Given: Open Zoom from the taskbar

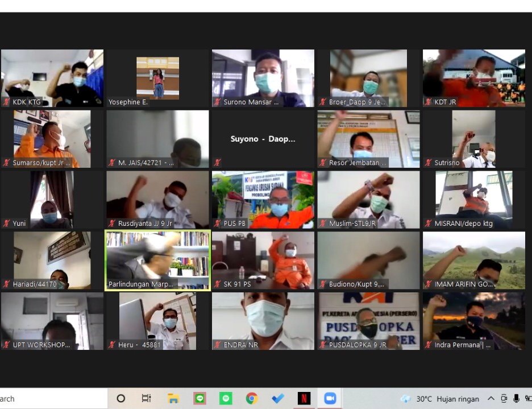Looking at the screenshot, I should [x=330, y=398].
